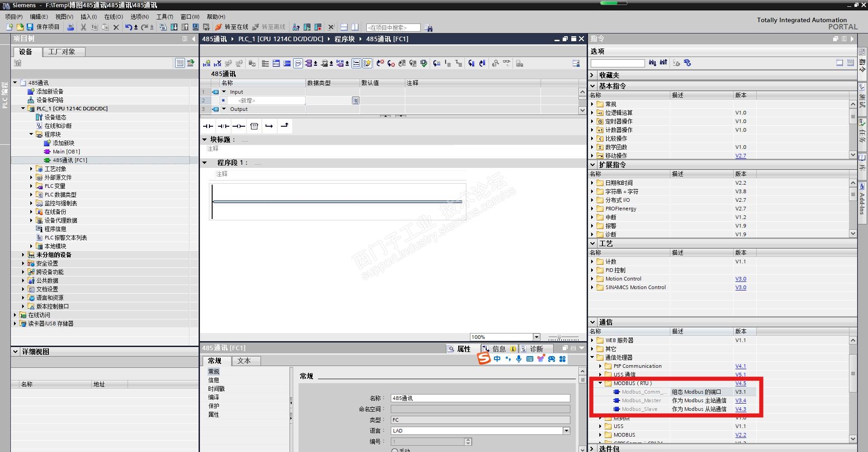Collapse the 程序块 tree node
This screenshot has height=452, width=868.
(x=31, y=134)
